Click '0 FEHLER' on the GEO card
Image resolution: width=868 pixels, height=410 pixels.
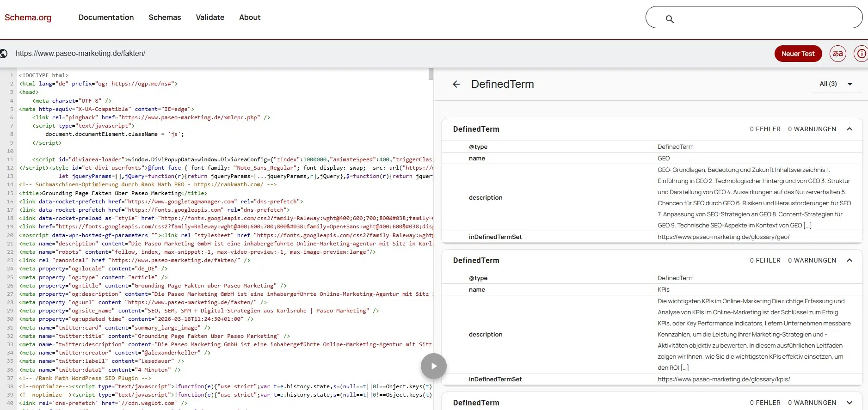[765, 129]
